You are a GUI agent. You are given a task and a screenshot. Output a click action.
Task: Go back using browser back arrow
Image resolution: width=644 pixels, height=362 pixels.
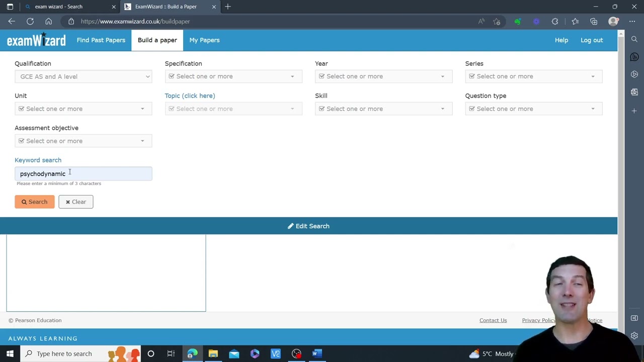pyautogui.click(x=12, y=22)
